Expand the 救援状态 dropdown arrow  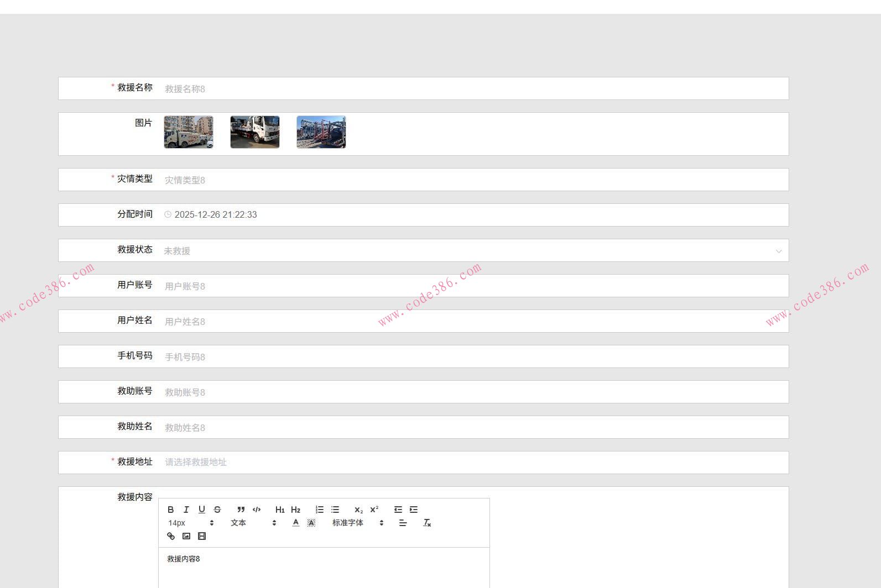(779, 251)
